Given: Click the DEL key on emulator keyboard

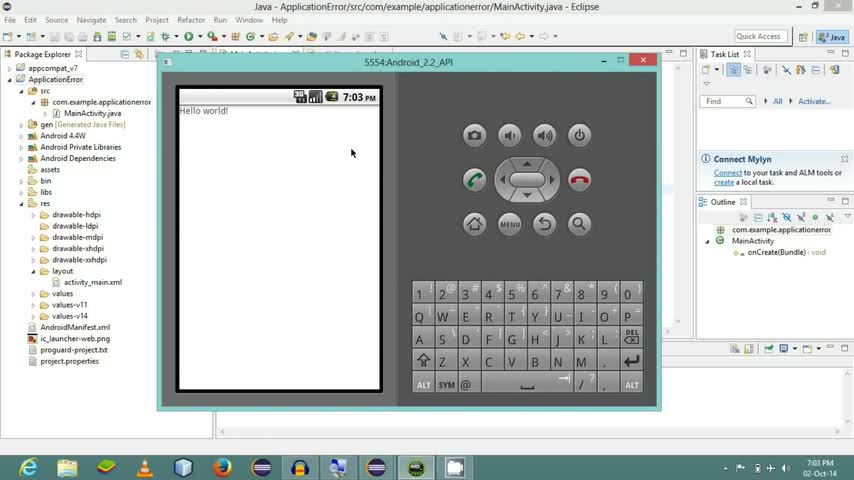Looking at the screenshot, I should [632, 338].
